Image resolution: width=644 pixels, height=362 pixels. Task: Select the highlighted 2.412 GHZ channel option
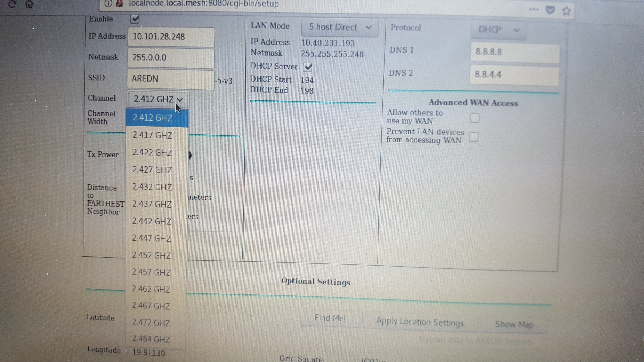(x=157, y=118)
